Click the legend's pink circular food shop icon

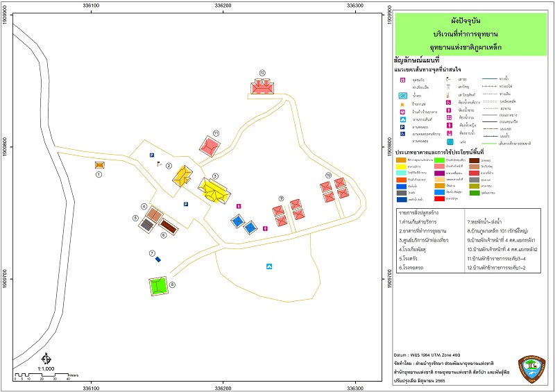point(402,112)
